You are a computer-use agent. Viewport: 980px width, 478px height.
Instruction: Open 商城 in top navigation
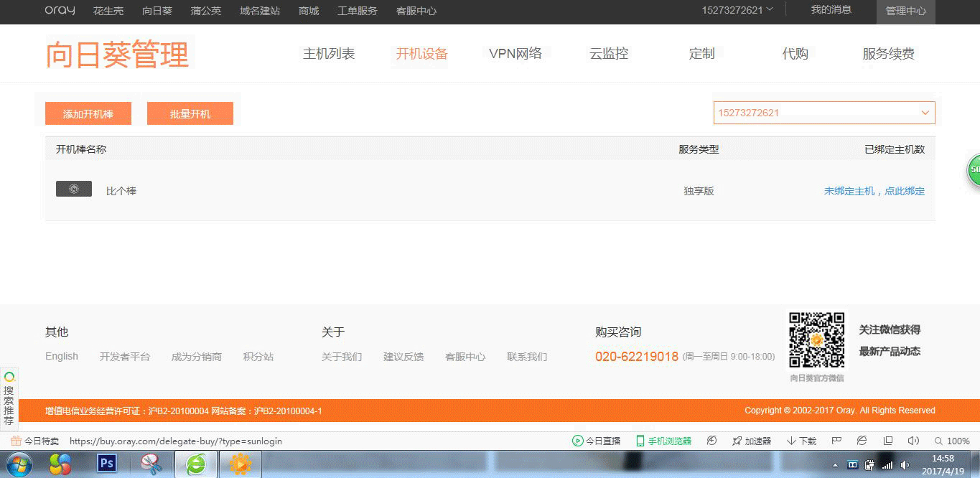click(309, 11)
